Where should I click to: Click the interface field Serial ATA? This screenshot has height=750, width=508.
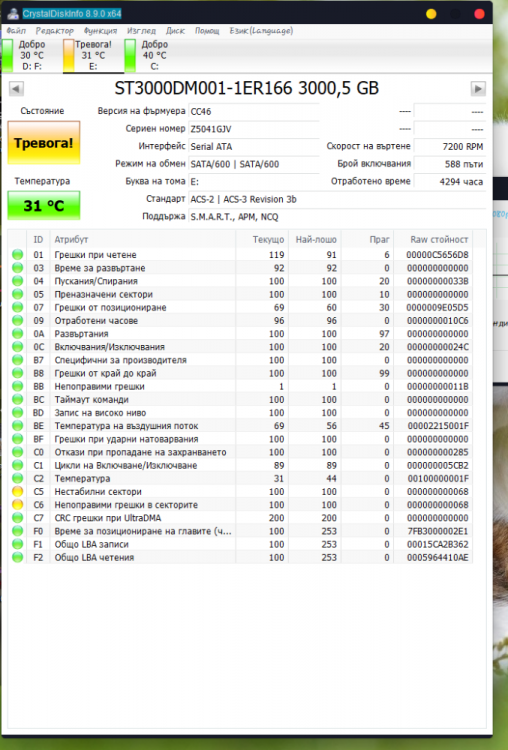click(x=254, y=146)
